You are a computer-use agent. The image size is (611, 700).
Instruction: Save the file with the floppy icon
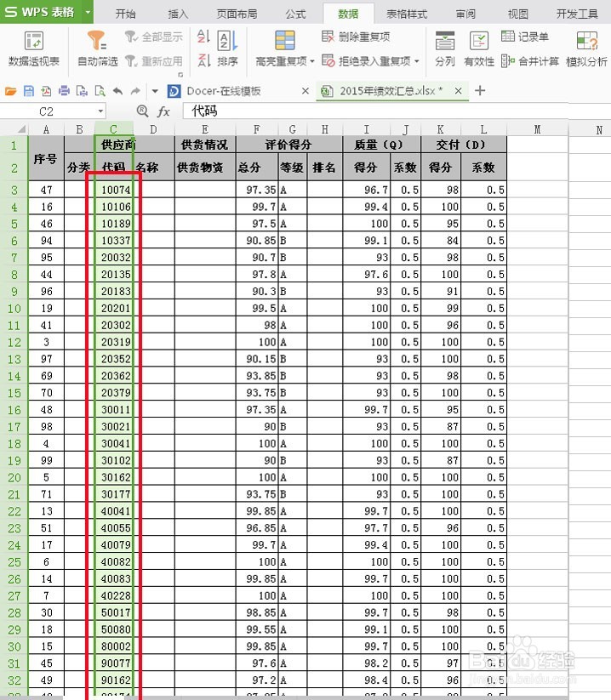29,91
